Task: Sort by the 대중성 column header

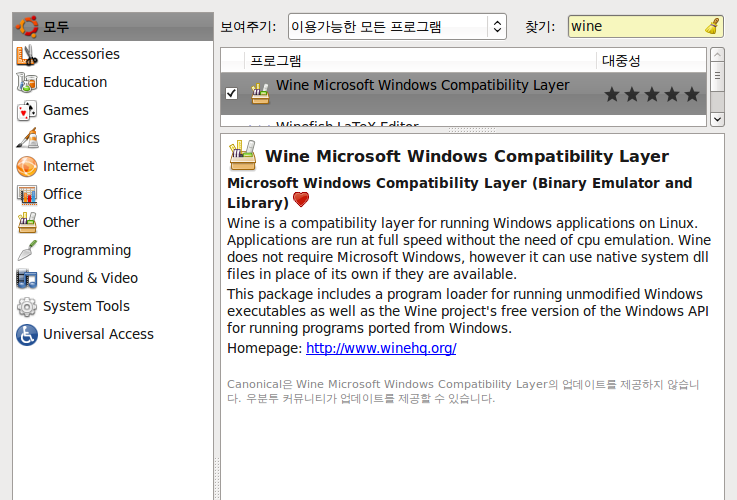Action: (x=651, y=61)
